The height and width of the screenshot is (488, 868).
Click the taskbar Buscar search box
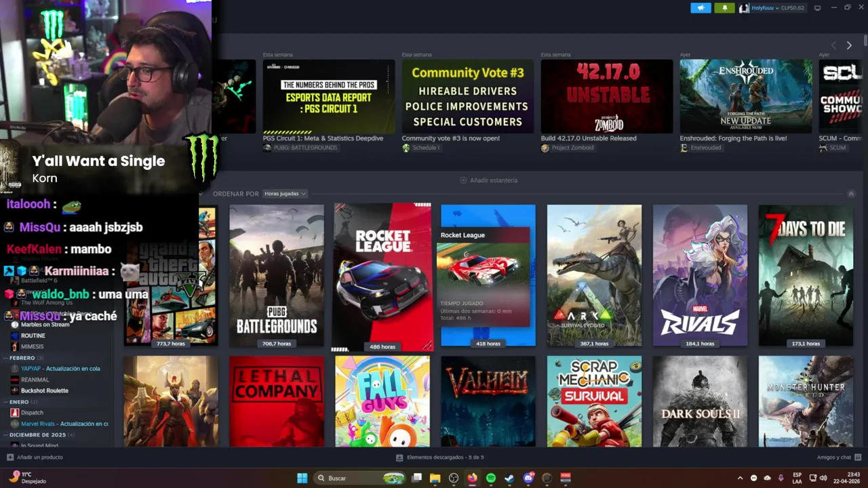(x=360, y=478)
